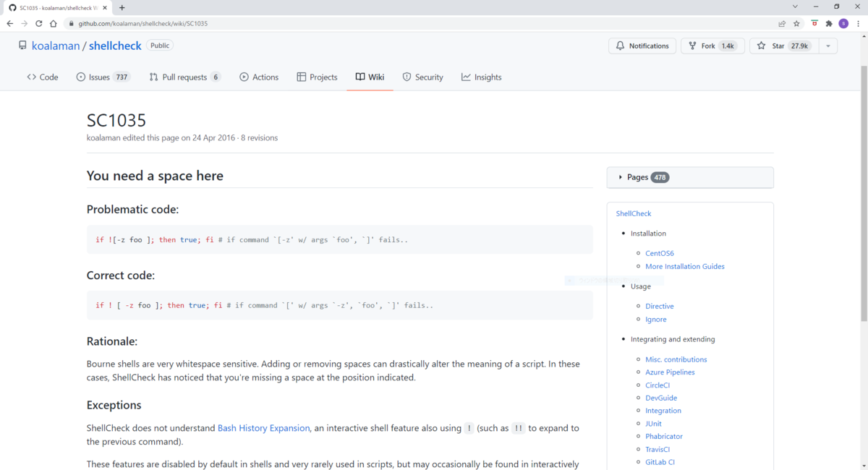The width and height of the screenshot is (868, 470).
Task: Share this page from the address bar
Action: pyautogui.click(x=782, y=23)
